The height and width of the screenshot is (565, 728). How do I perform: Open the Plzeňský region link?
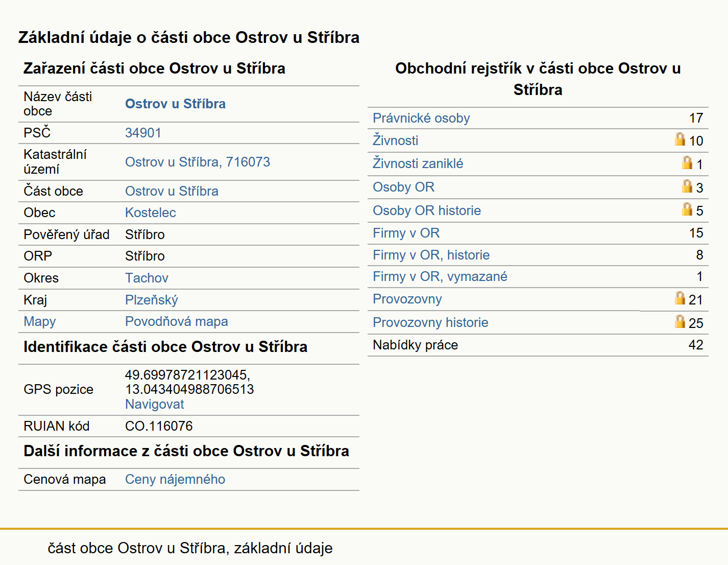click(x=152, y=300)
